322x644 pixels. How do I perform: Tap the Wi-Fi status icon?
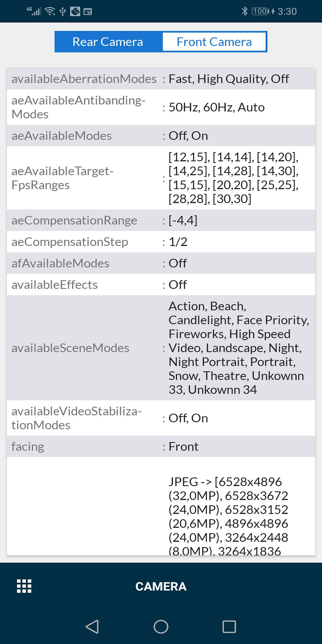coord(50,11)
